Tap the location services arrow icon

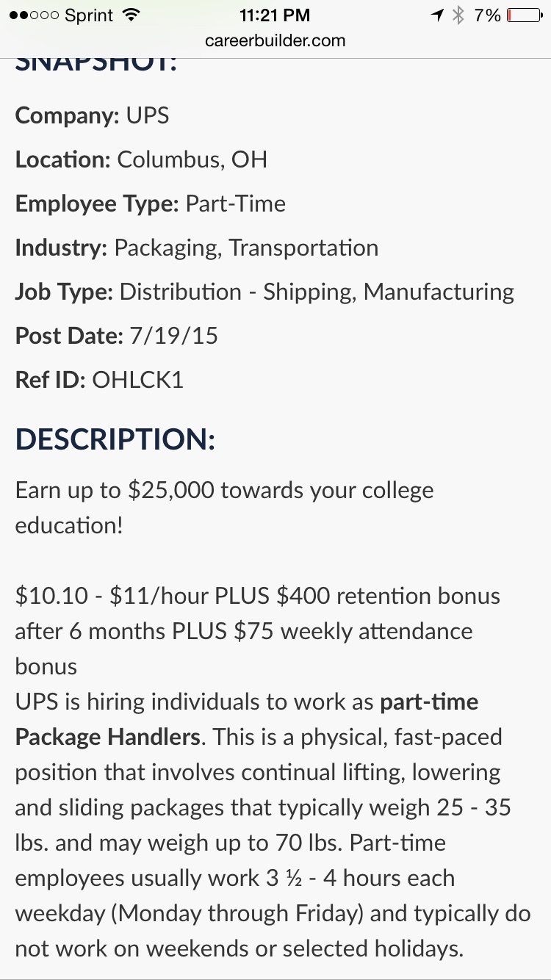pos(438,15)
